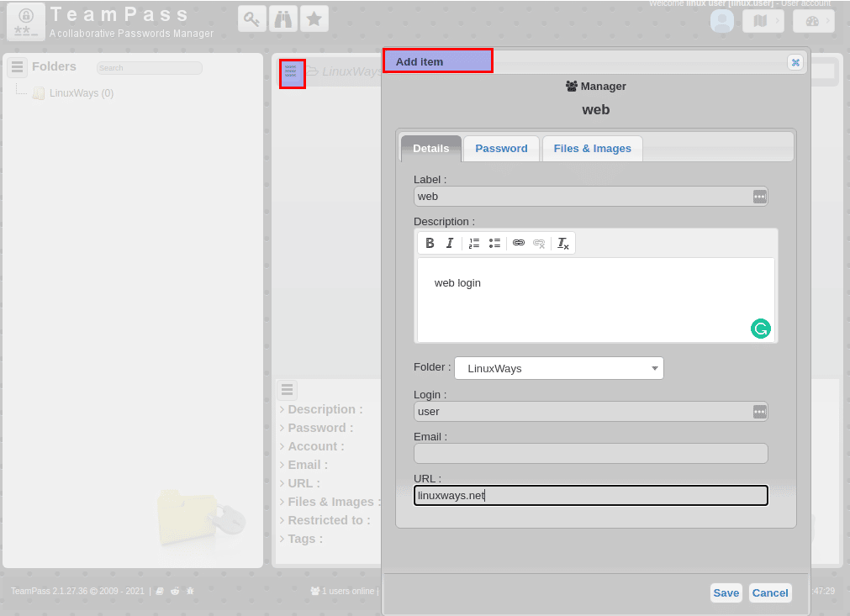Screen dimensions: 850x616
Task: Click the TeamPass lock logo
Action: pos(25,22)
